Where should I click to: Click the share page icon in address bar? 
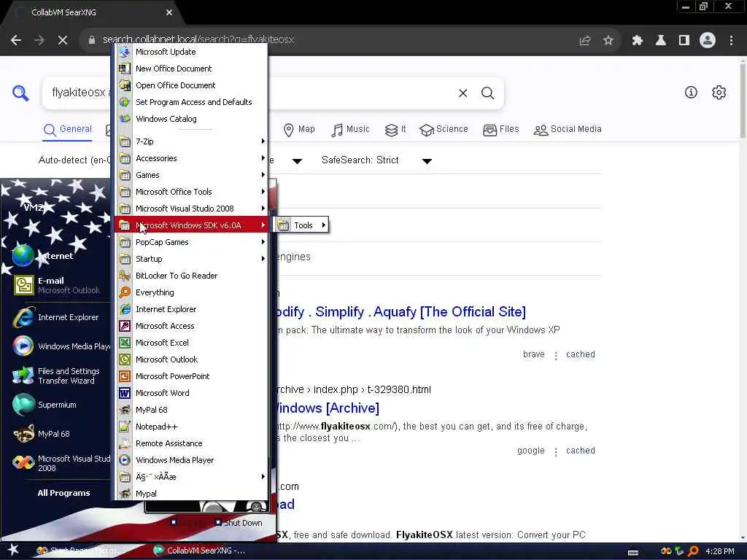click(584, 41)
